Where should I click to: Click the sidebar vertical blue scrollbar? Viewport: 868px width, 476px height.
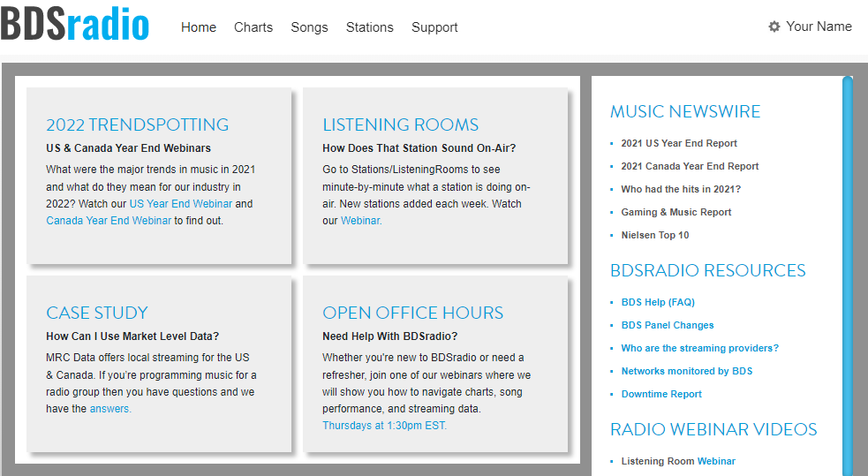click(848, 276)
